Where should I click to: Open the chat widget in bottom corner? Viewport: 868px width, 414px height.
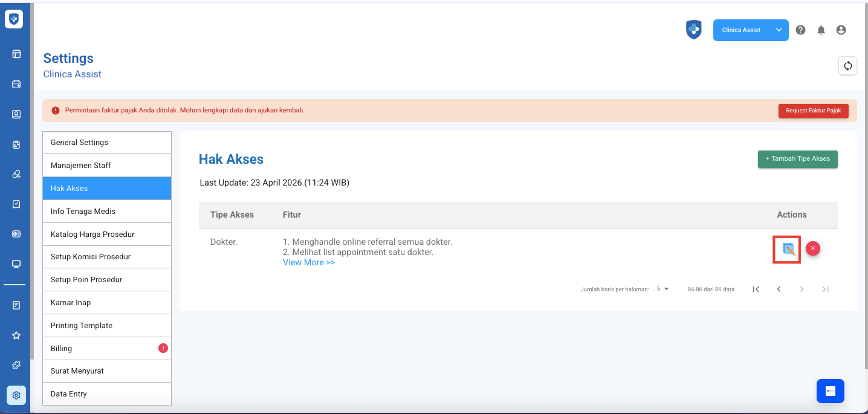[830, 391]
